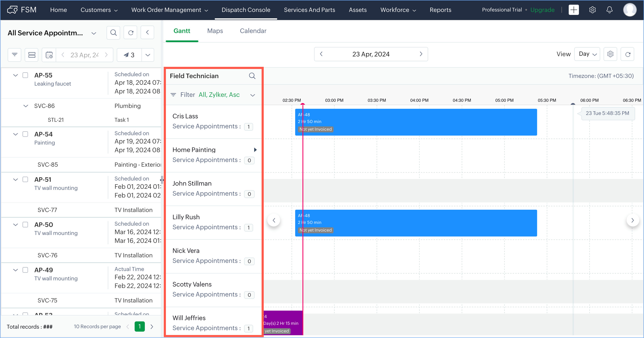Expand the technician Filter dropdown
The image size is (644, 338).
coord(252,95)
